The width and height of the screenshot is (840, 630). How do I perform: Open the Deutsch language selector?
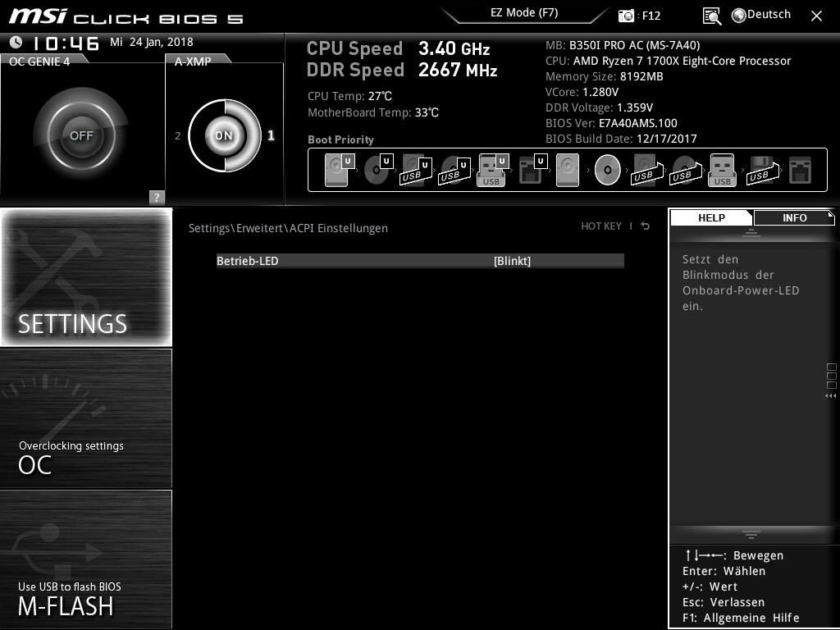tap(769, 15)
